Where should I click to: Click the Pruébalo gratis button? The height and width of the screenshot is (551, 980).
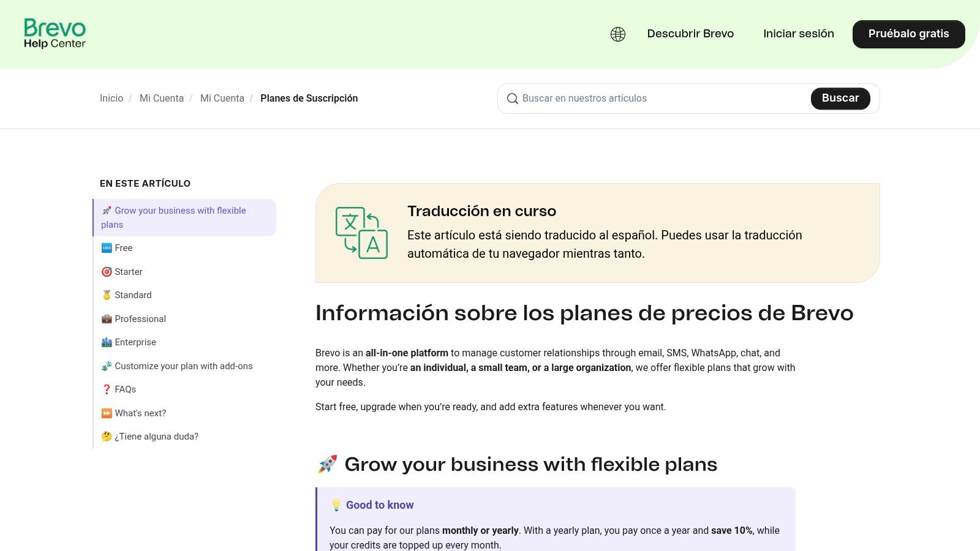click(x=909, y=34)
